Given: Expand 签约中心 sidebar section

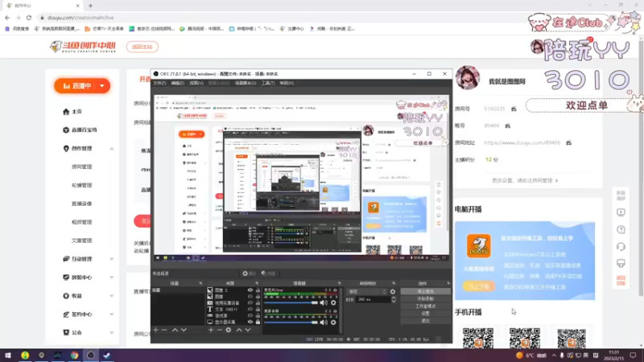Looking at the screenshot, I should (x=112, y=315).
